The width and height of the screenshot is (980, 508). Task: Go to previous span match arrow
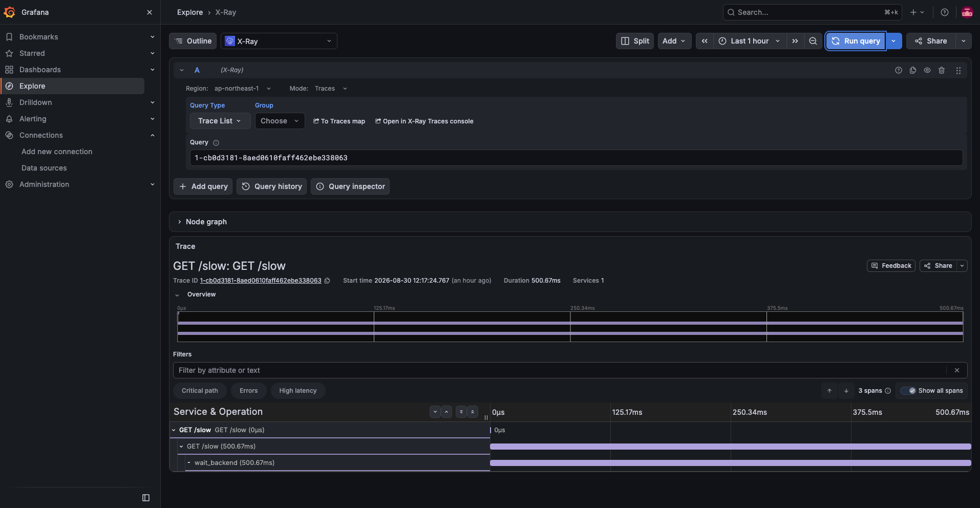click(x=829, y=391)
